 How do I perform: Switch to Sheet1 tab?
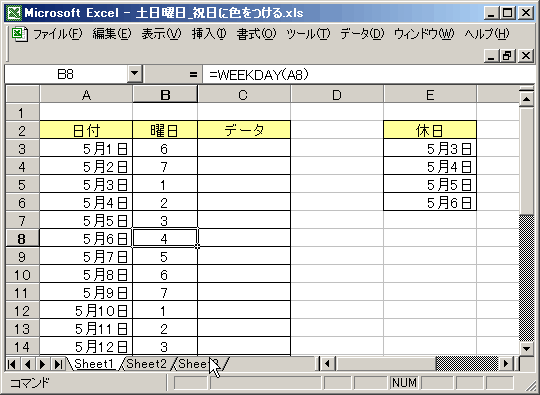94,364
